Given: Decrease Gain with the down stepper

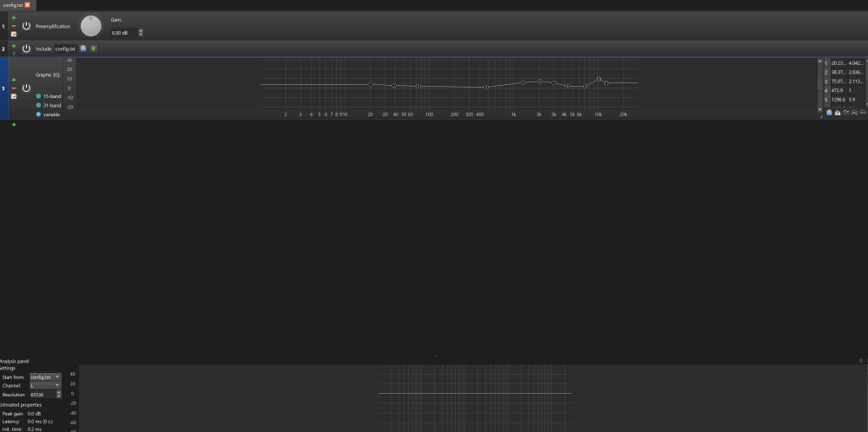Looking at the screenshot, I should (141, 35).
